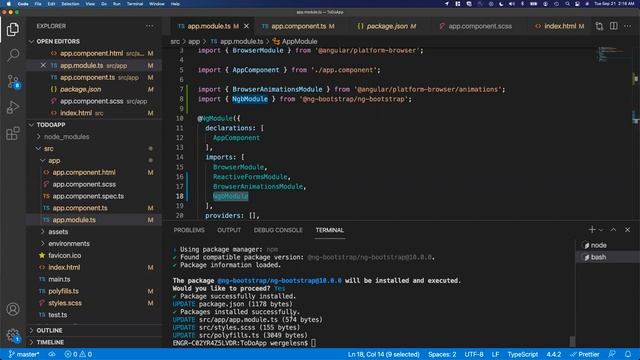
Task: Split the editor to the right
Action: tap(613, 26)
